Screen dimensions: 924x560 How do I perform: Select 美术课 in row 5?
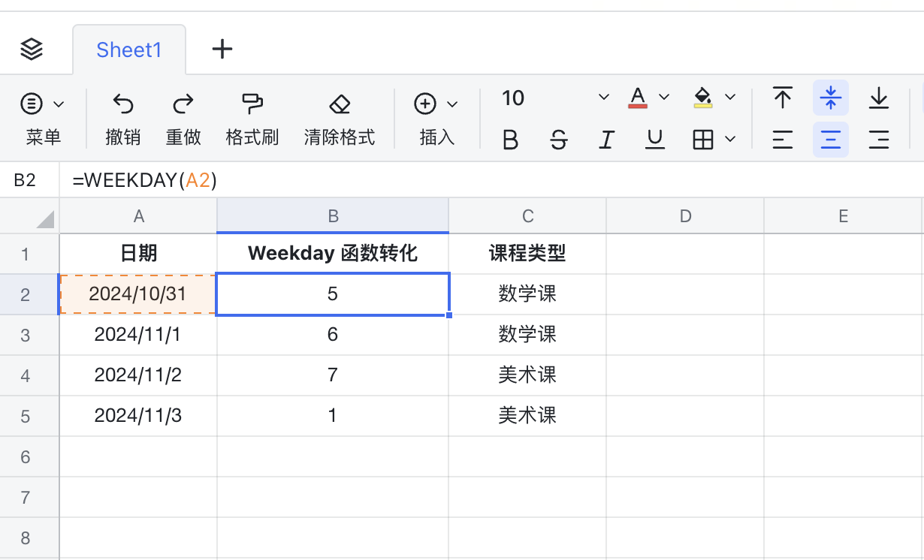pyautogui.click(x=527, y=416)
